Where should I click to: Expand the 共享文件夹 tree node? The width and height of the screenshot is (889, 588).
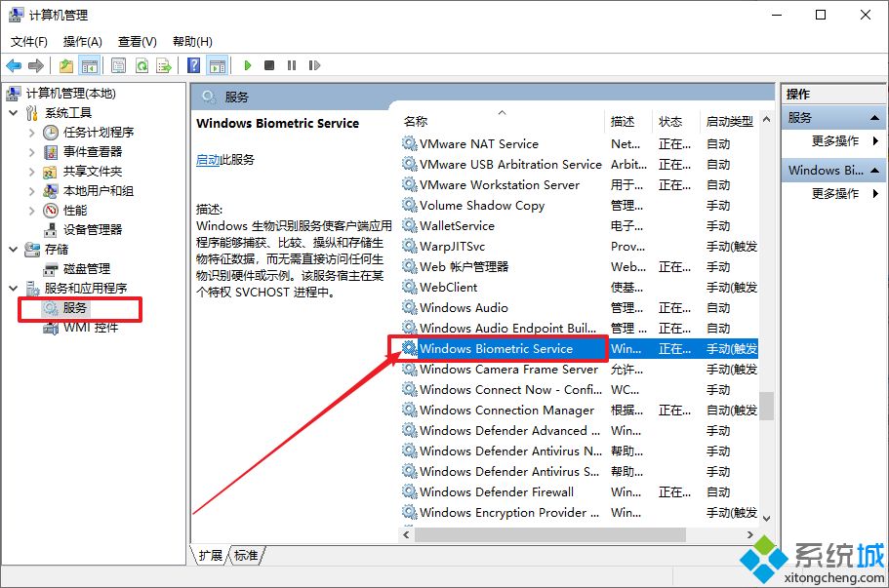(32, 172)
